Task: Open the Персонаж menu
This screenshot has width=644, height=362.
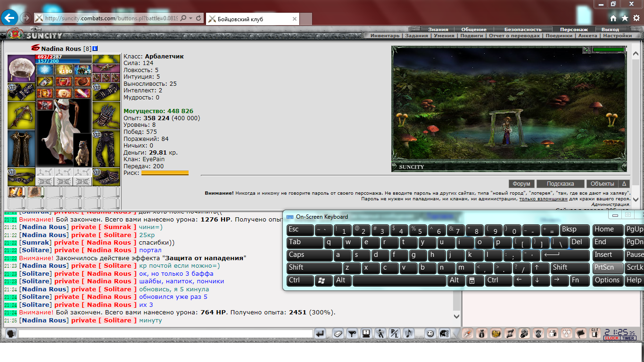Action: coord(574,29)
